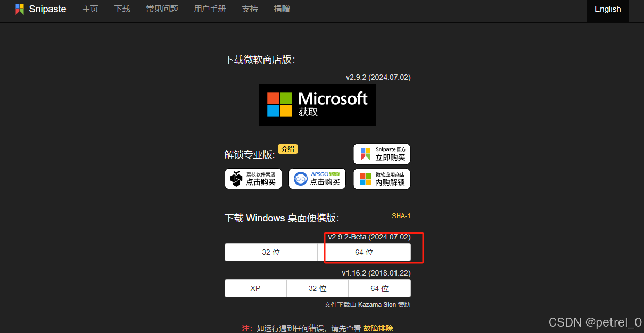
Task: Click the Microsoft four-color logo
Action: (279, 104)
